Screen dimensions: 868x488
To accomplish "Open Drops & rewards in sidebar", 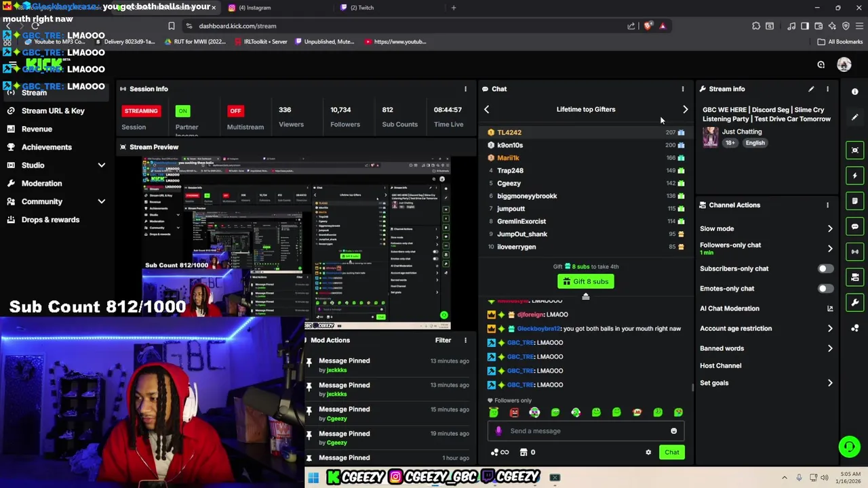I will click(x=50, y=220).
